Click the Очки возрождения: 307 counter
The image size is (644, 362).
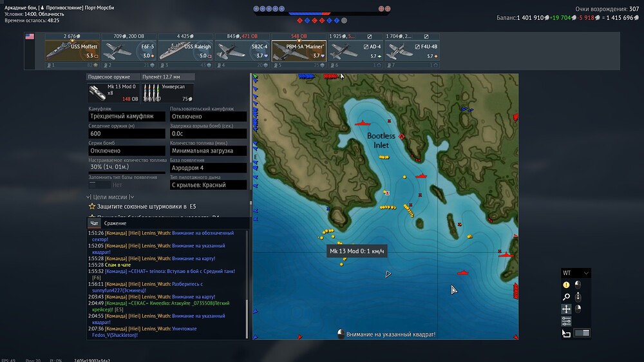(607, 9)
